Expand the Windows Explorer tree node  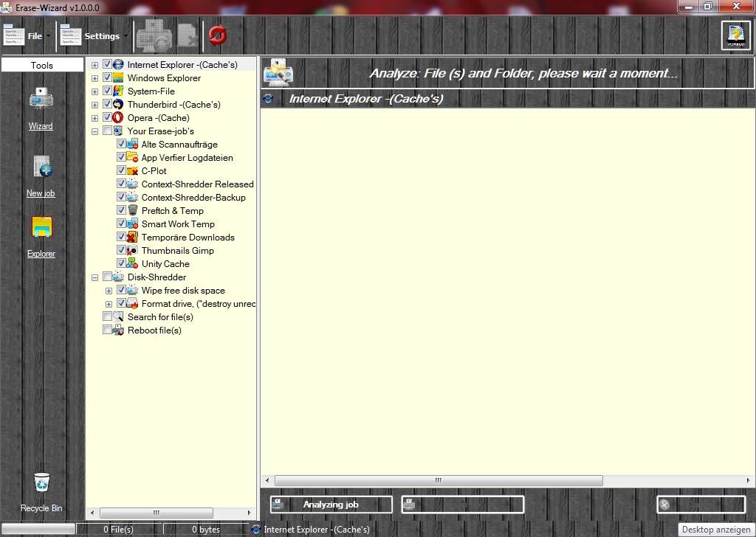point(95,78)
